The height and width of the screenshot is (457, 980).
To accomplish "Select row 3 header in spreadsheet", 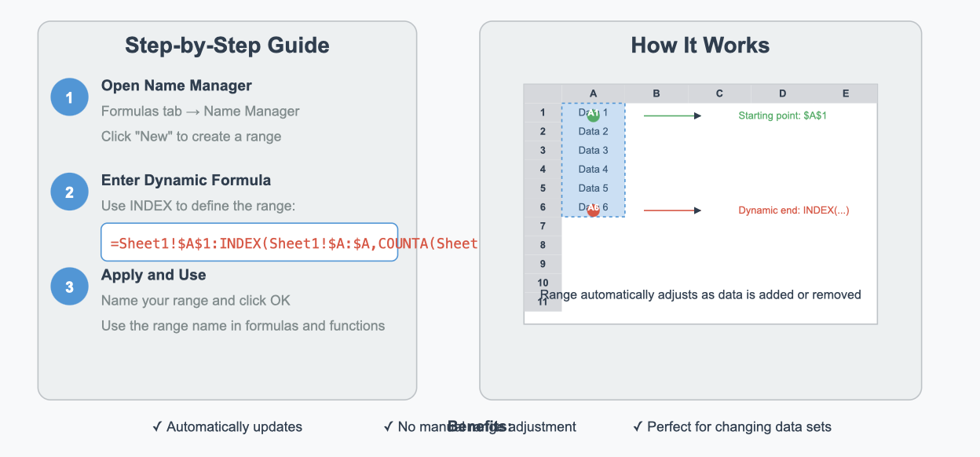I will point(543,150).
